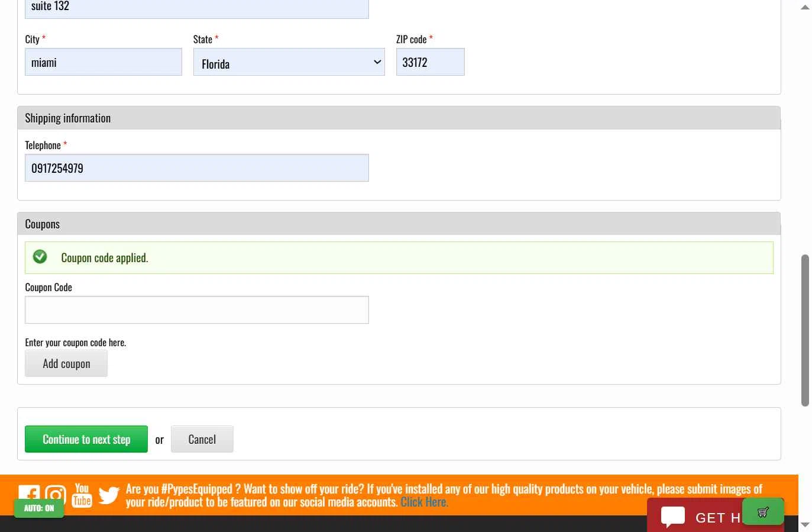Click the Cancel button

[x=202, y=439]
